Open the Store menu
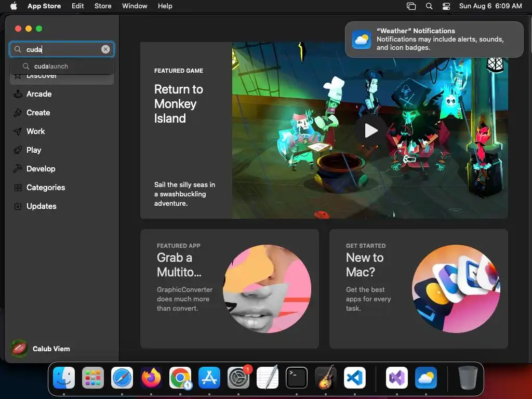Screen dimensions: 532x399 coord(103,6)
